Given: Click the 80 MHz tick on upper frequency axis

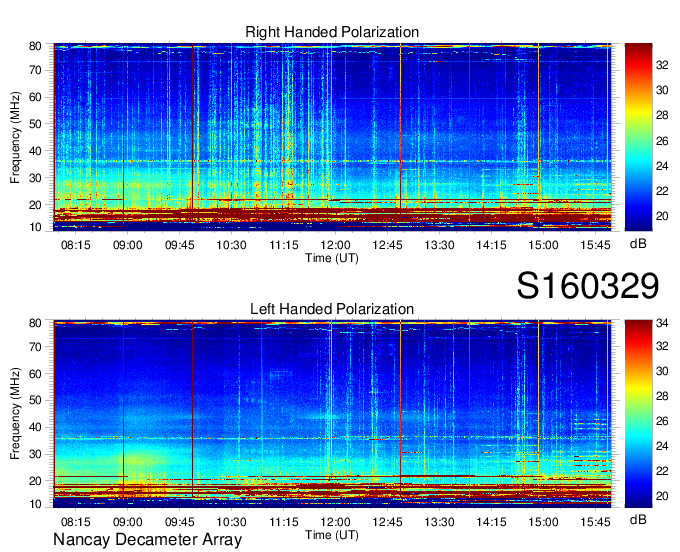Looking at the screenshot, I should (x=35, y=46).
